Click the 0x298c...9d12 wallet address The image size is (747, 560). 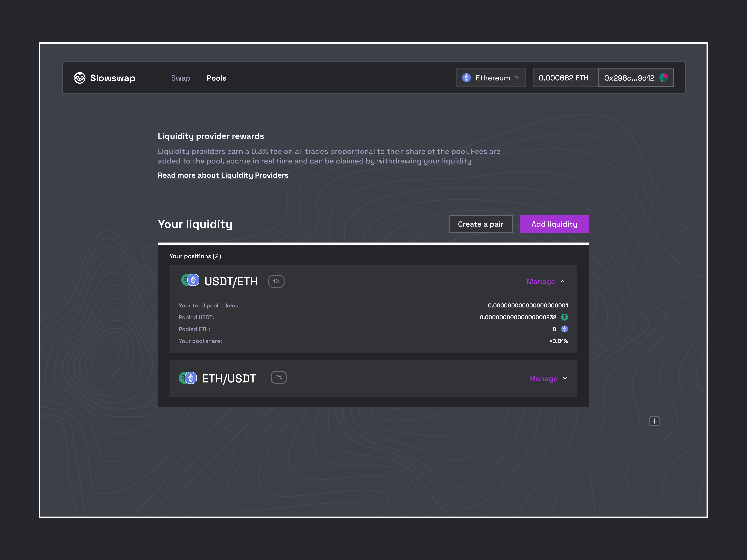point(629,78)
